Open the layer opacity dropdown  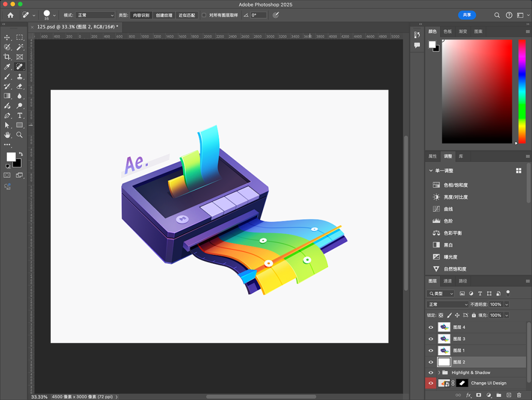(506, 305)
